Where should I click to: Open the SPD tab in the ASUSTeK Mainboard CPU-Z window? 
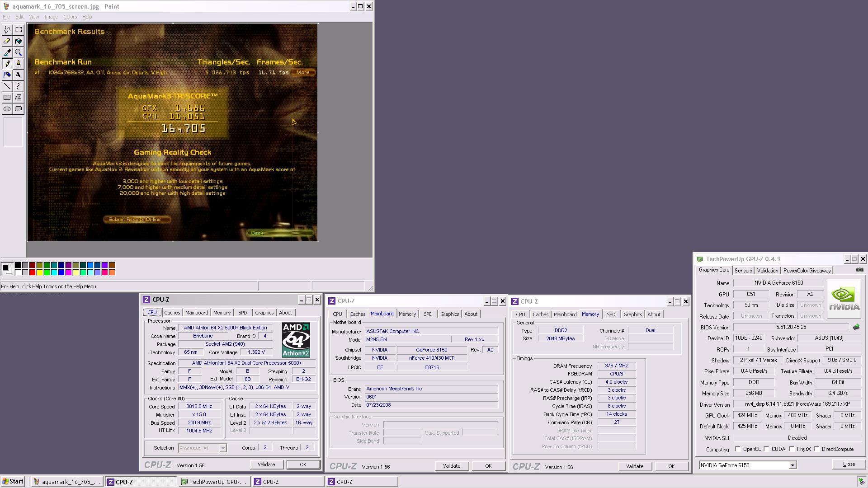click(x=428, y=314)
